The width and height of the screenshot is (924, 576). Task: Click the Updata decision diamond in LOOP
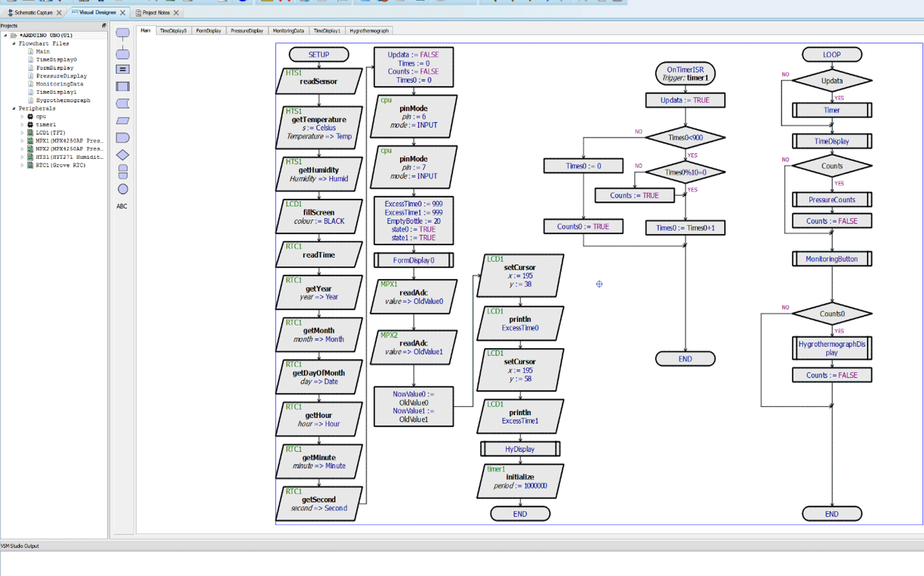pyautogui.click(x=832, y=81)
